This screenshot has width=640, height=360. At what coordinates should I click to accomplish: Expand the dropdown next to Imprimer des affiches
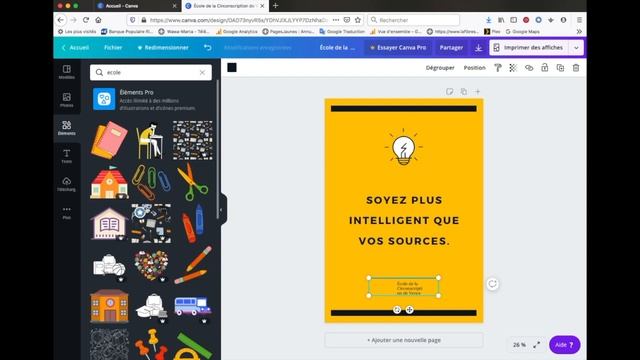(x=576, y=48)
